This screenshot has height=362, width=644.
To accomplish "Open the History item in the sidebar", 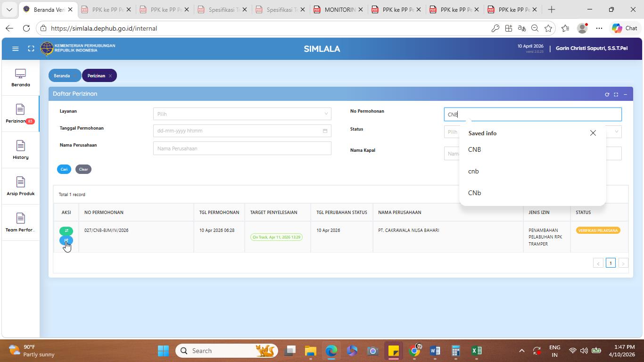I will point(20,150).
